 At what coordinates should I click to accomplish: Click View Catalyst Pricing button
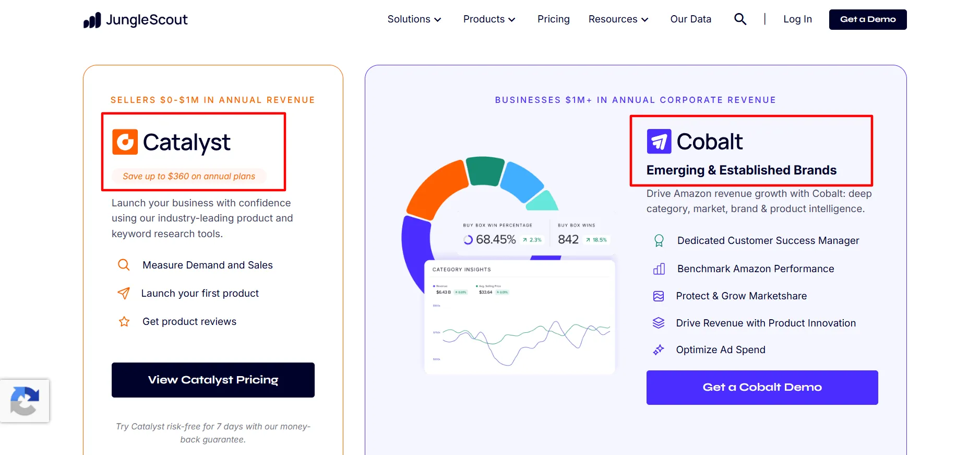pos(213,380)
